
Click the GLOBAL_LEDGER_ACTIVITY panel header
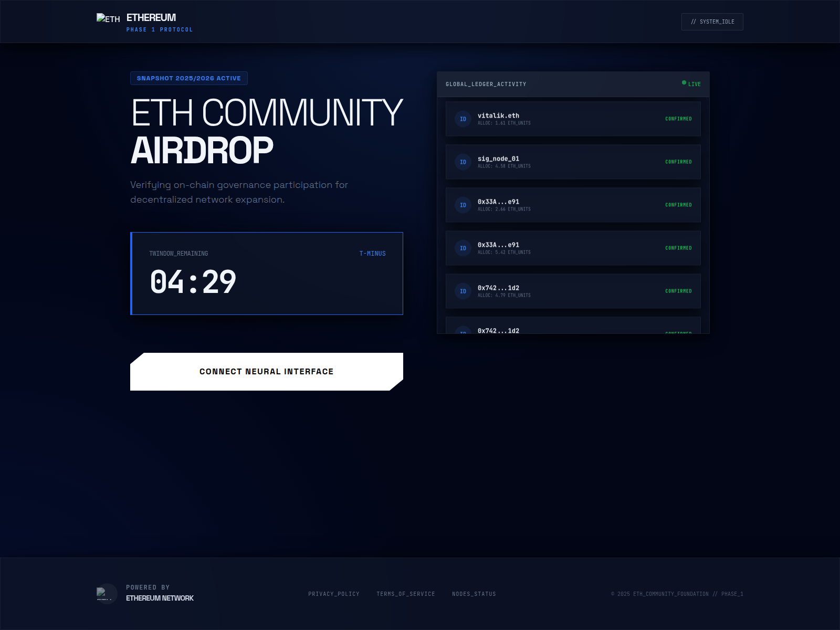point(486,84)
